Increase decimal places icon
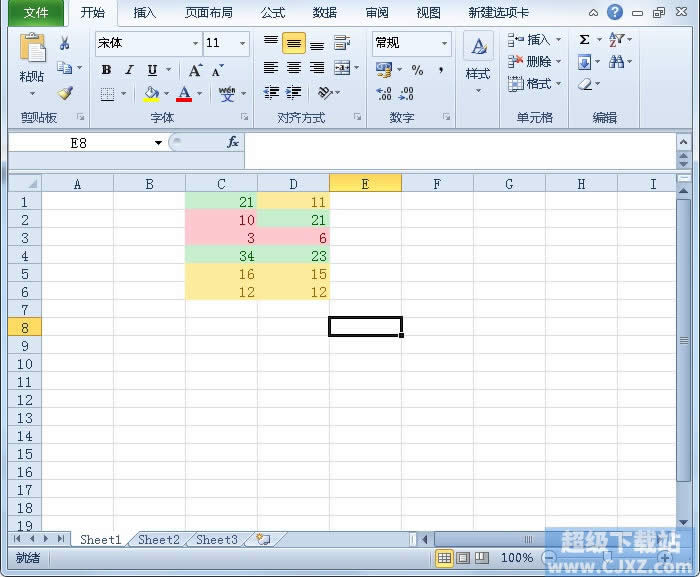700x577 pixels. pyautogui.click(x=384, y=93)
